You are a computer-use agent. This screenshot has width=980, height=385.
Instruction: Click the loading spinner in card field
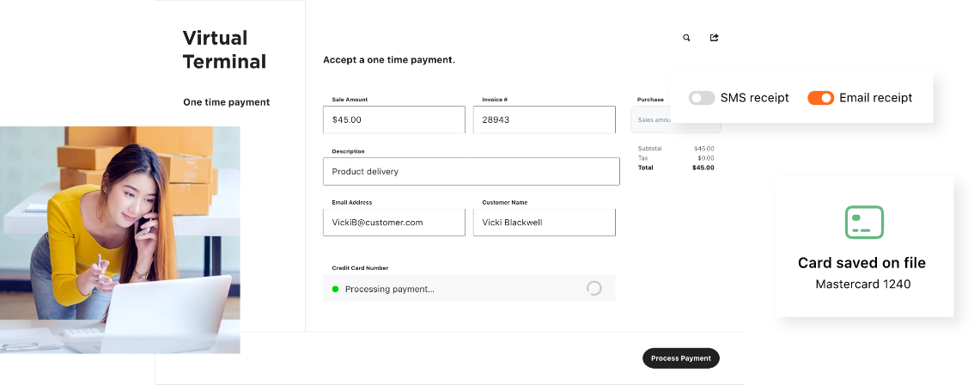coord(593,289)
